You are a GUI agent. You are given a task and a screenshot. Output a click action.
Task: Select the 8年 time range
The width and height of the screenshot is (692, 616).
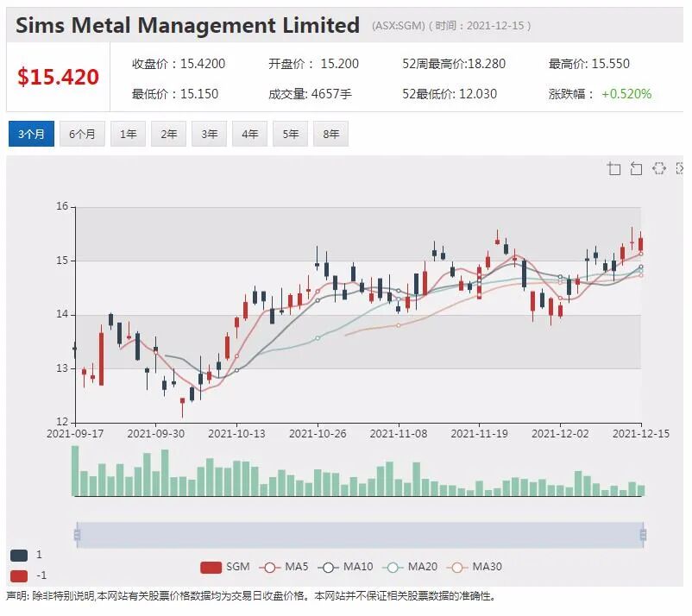[x=331, y=134]
